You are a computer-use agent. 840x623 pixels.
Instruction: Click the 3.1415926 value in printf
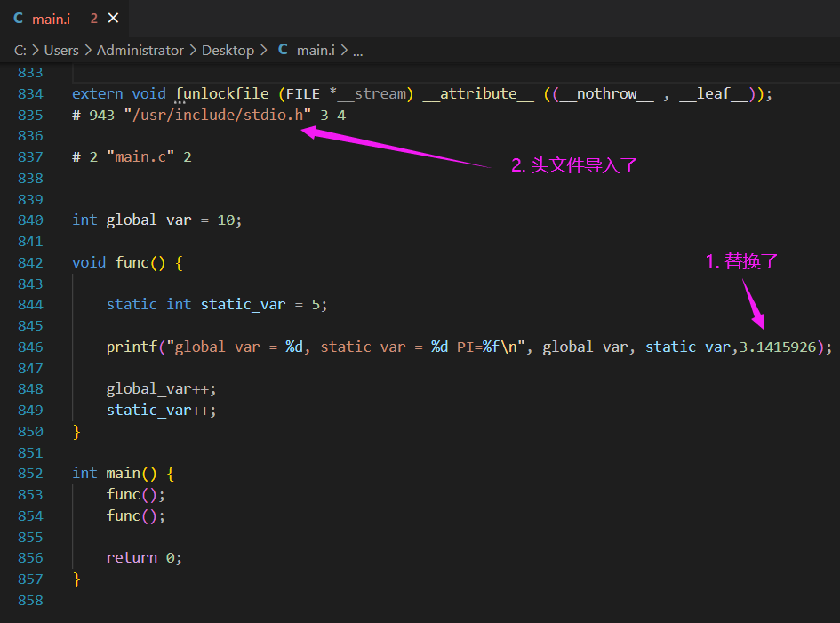(x=777, y=347)
